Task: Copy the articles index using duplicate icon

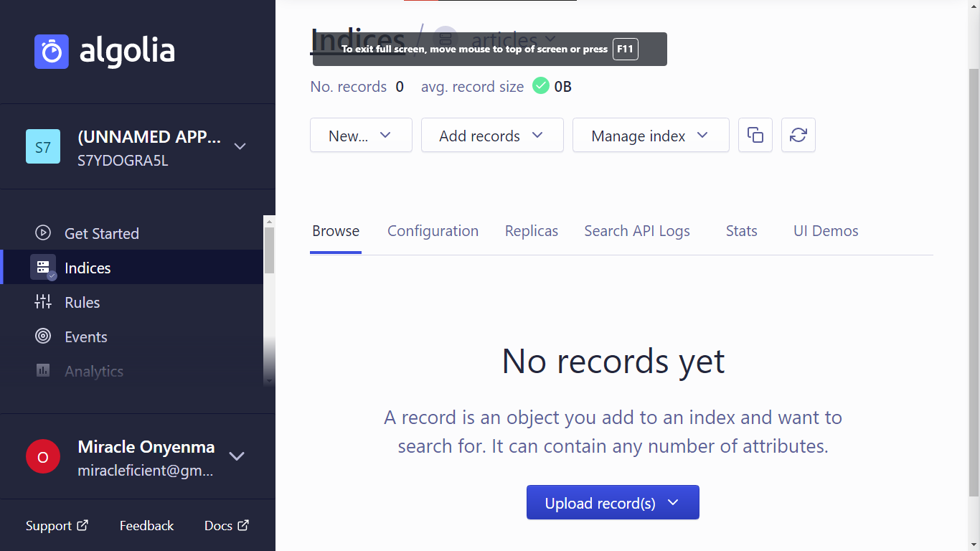Action: point(755,135)
